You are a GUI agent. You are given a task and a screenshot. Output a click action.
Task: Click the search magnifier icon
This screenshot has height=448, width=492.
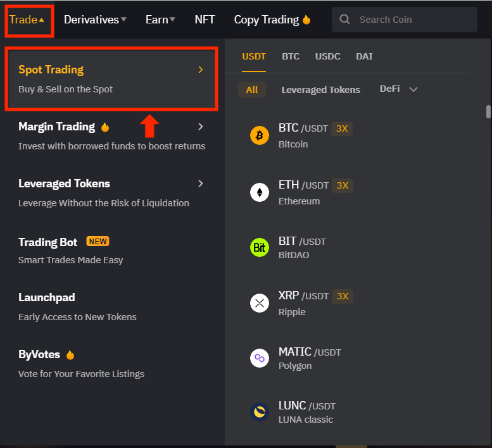point(344,20)
